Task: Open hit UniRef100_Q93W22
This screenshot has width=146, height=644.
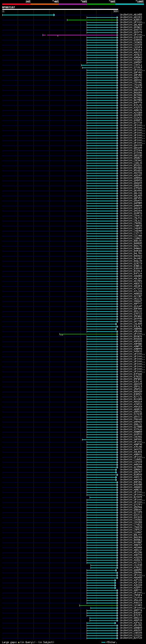Action: 131,27
